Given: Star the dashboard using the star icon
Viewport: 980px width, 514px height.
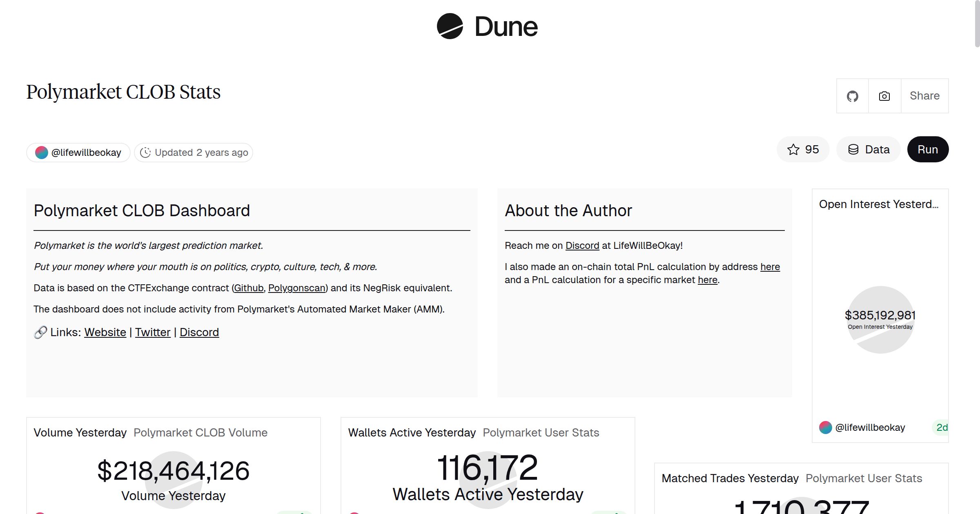Looking at the screenshot, I should coord(793,149).
